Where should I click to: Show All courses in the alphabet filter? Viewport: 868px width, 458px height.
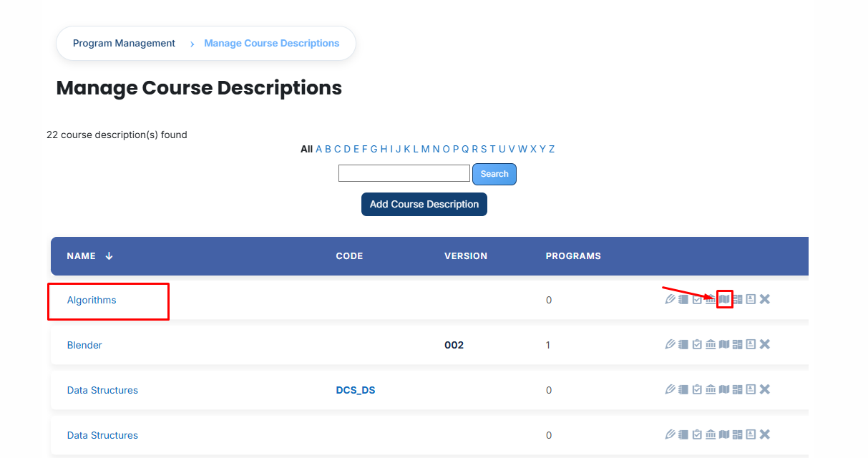[306, 149]
